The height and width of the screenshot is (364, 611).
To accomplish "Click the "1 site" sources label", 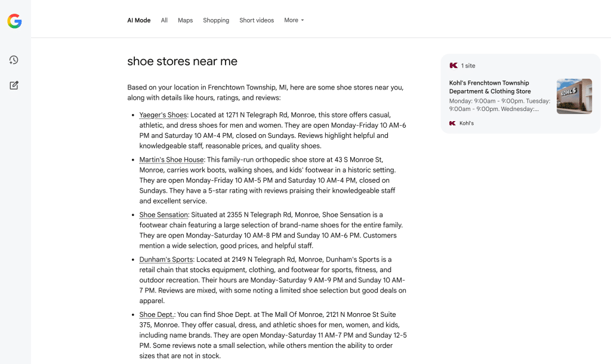I will coord(468,66).
